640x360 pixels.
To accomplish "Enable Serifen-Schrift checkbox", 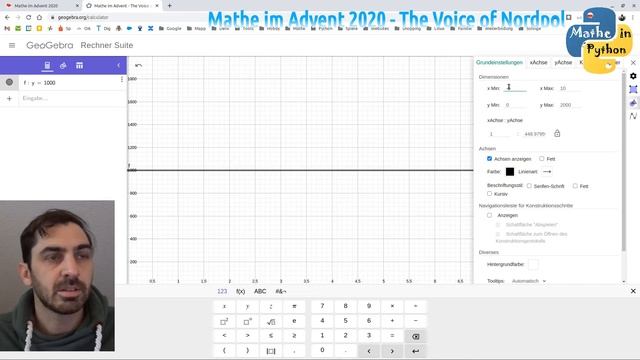I will click(x=529, y=186).
